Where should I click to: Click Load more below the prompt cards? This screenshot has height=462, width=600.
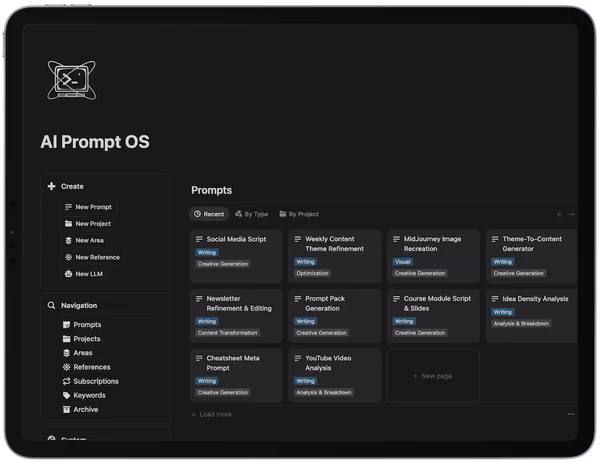[x=212, y=414]
